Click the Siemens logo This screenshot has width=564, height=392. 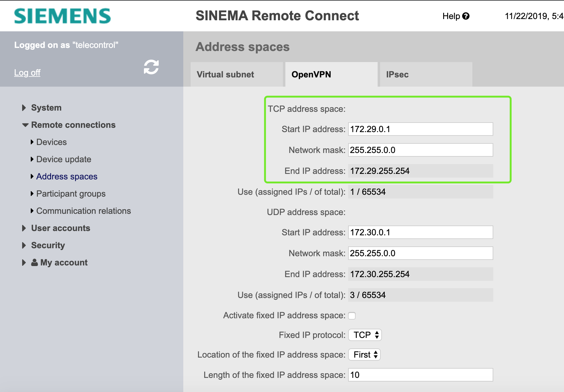(x=62, y=16)
